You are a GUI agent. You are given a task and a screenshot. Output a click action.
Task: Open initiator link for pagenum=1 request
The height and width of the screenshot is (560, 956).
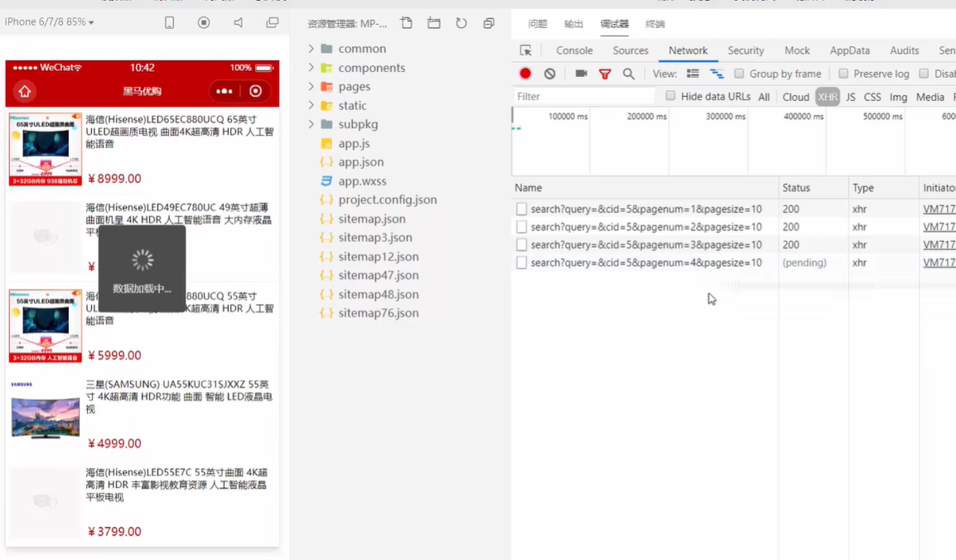pyautogui.click(x=939, y=209)
